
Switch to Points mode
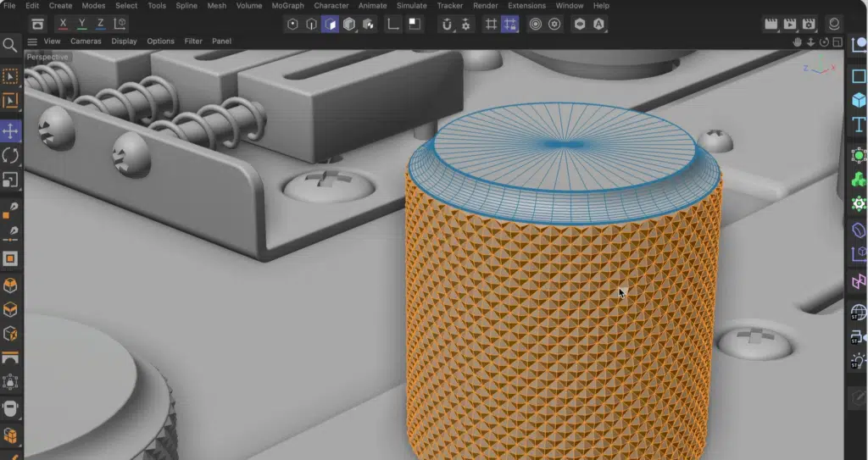[x=292, y=24]
